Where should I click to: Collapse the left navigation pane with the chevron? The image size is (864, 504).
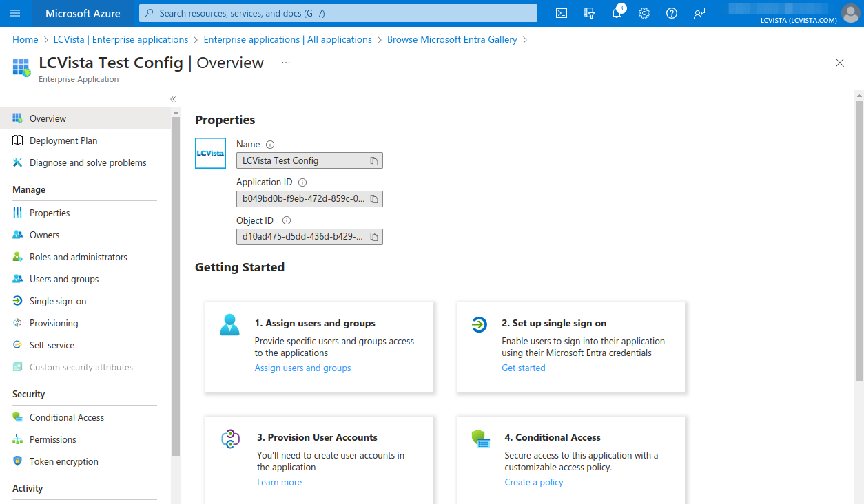tap(172, 98)
